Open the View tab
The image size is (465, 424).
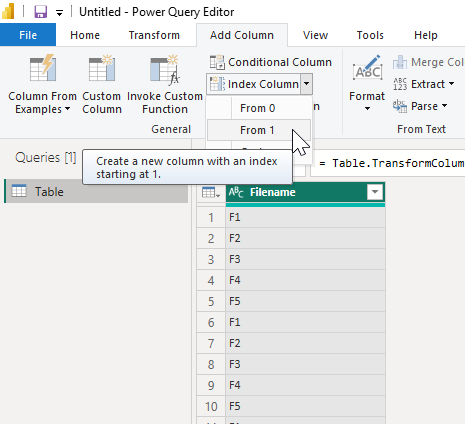pos(315,35)
